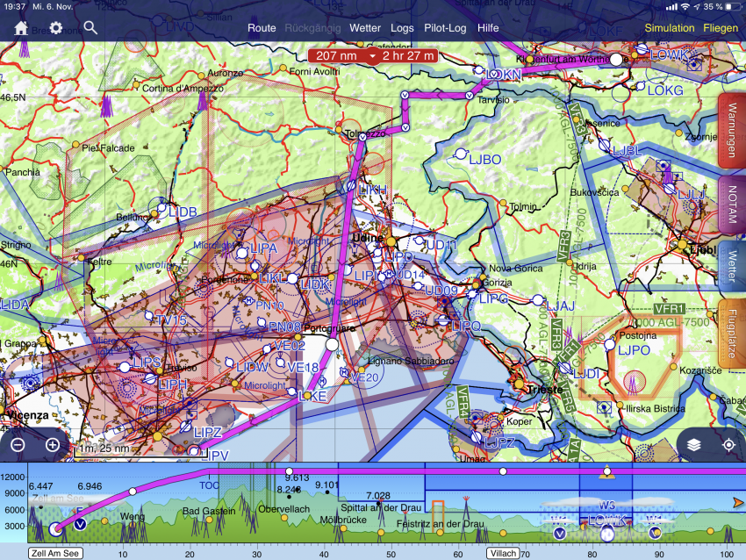Image resolution: width=746 pixels, height=560 pixels.
Task: Select the LIPS airfield symbol near Treviso
Action: point(125,367)
